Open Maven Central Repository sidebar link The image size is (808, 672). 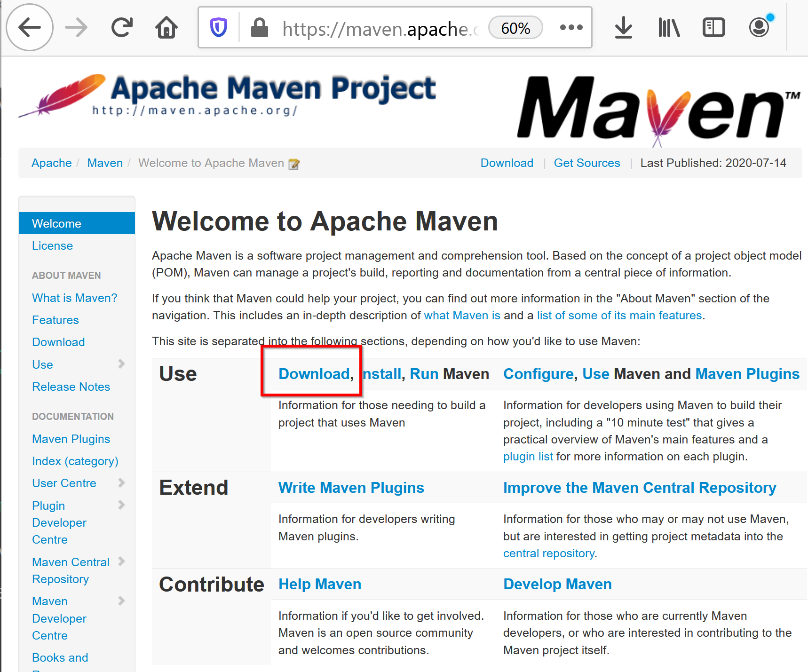(x=71, y=570)
